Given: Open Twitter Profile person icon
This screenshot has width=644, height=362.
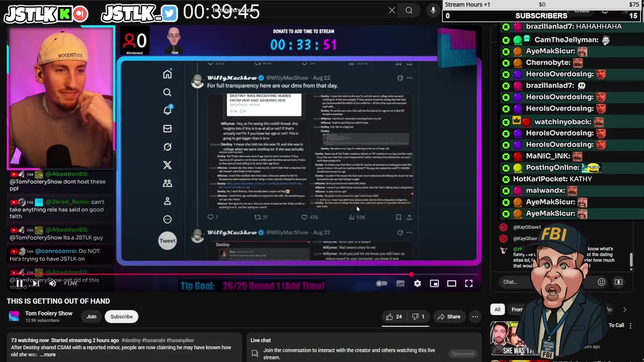Looking at the screenshot, I should pos(168,201).
